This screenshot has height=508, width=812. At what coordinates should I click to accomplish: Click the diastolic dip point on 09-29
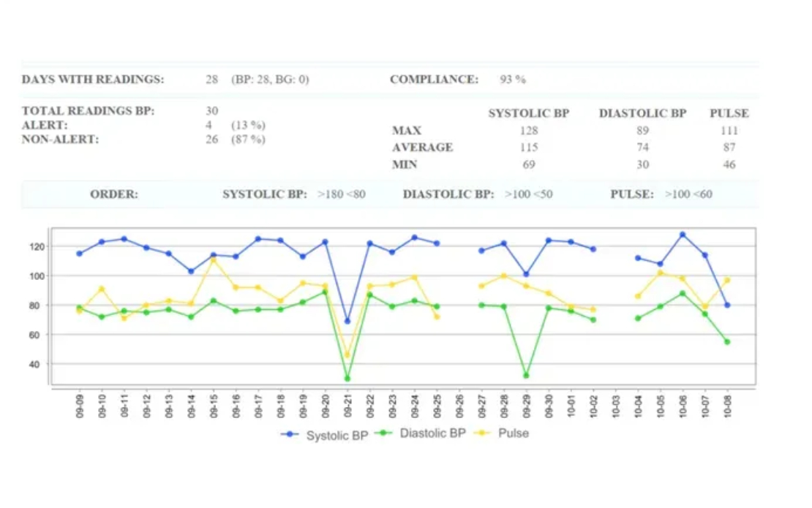point(527,375)
